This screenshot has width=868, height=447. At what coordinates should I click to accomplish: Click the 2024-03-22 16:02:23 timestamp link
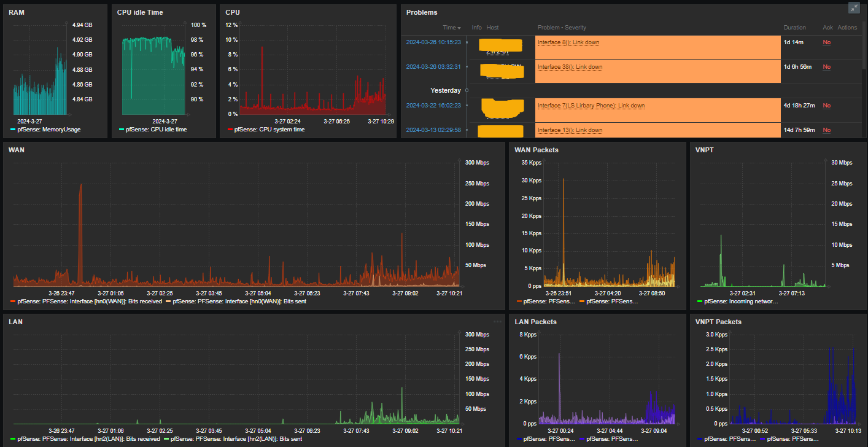pyautogui.click(x=433, y=106)
